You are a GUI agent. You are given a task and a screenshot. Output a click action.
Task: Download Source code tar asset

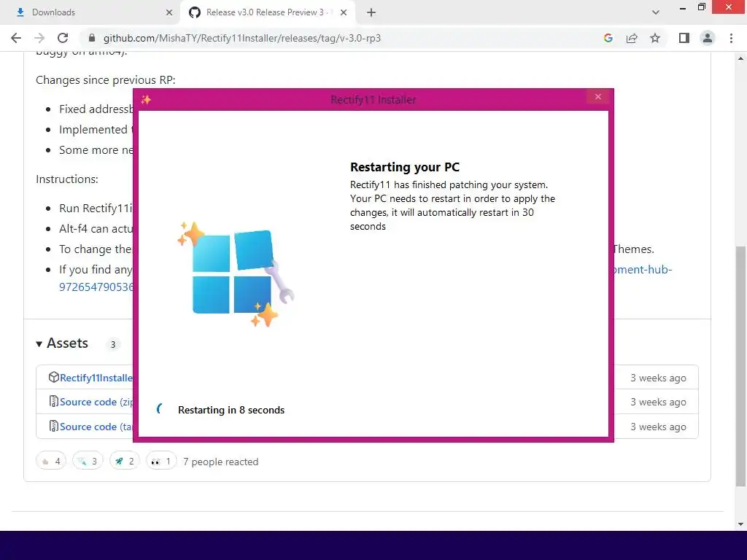tap(96, 427)
